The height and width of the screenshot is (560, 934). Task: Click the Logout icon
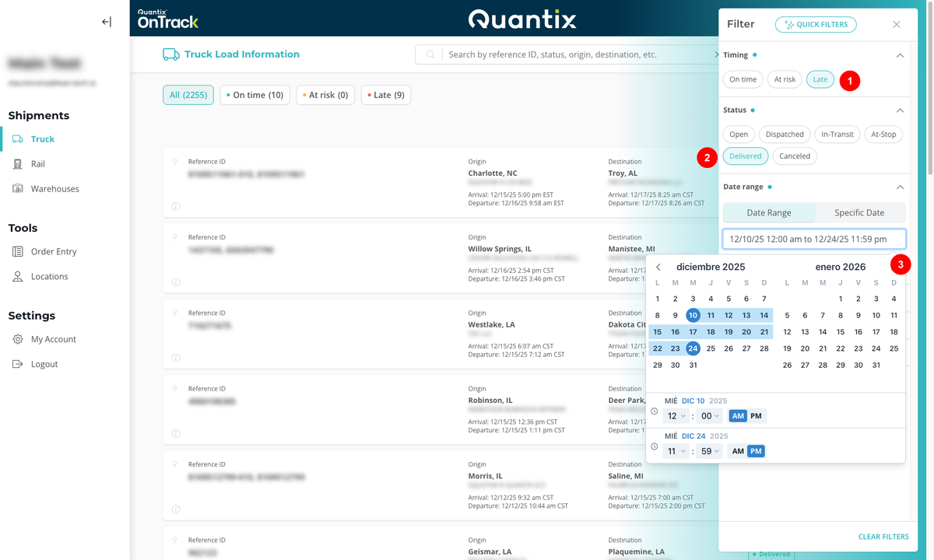[x=17, y=364]
